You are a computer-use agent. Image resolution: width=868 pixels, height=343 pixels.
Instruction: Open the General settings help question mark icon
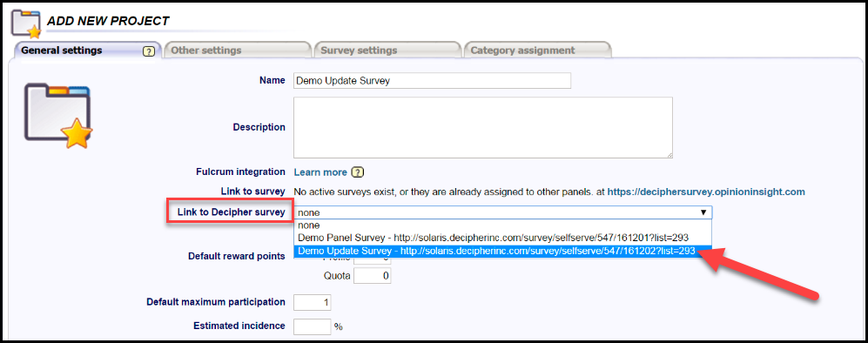(148, 50)
